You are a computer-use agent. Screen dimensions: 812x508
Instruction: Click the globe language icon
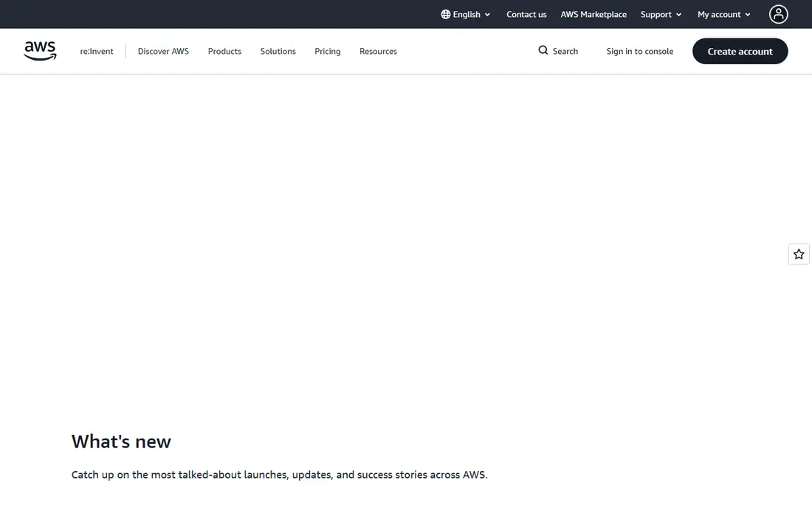click(x=445, y=15)
